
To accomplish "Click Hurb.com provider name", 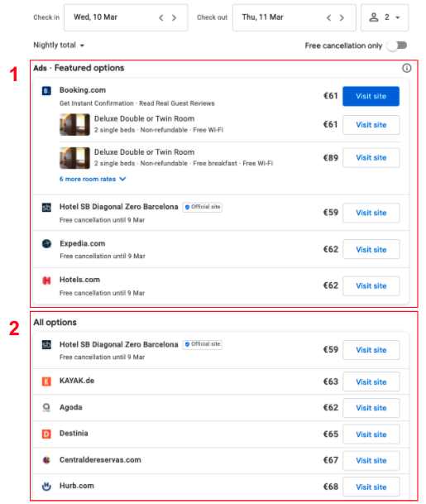I will (x=77, y=486).
